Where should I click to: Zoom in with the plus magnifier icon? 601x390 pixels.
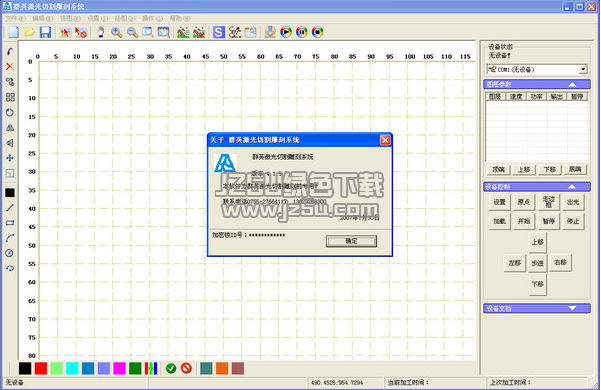[117, 32]
